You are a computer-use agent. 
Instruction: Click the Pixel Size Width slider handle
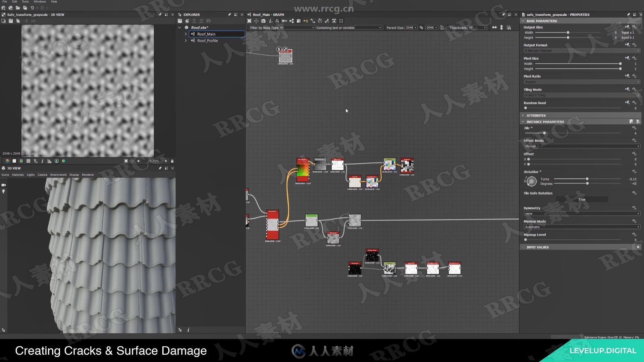[620, 64]
